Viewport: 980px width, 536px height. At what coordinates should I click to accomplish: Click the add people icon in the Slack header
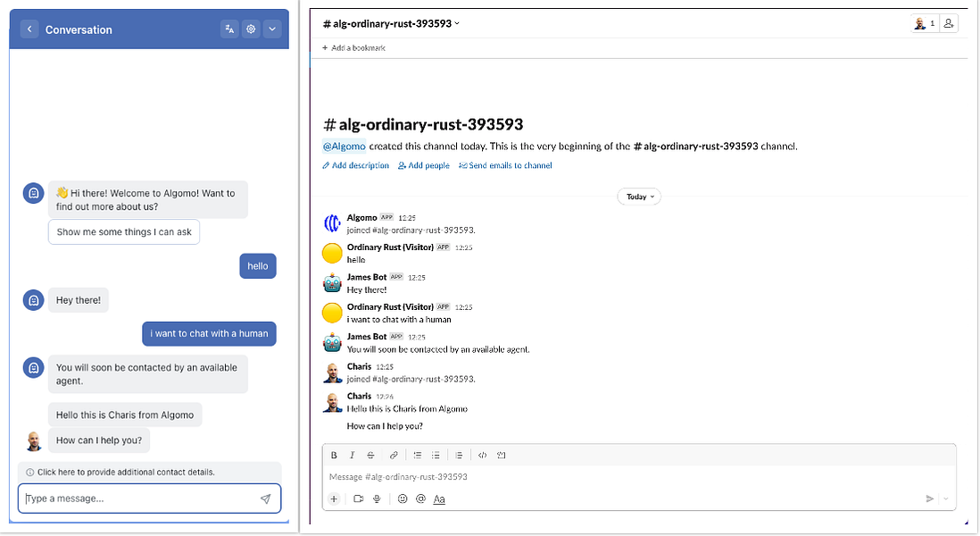(948, 24)
